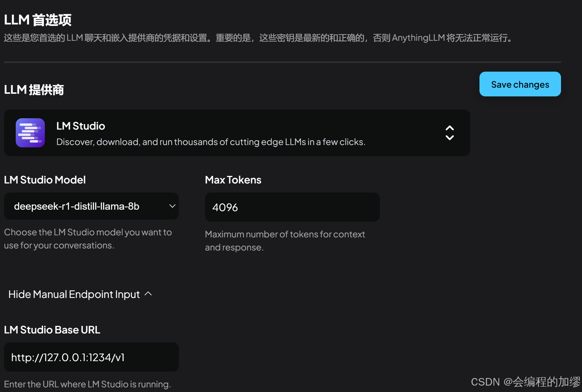
Task: Click the LM Studio Base URL label
Action: click(x=52, y=330)
